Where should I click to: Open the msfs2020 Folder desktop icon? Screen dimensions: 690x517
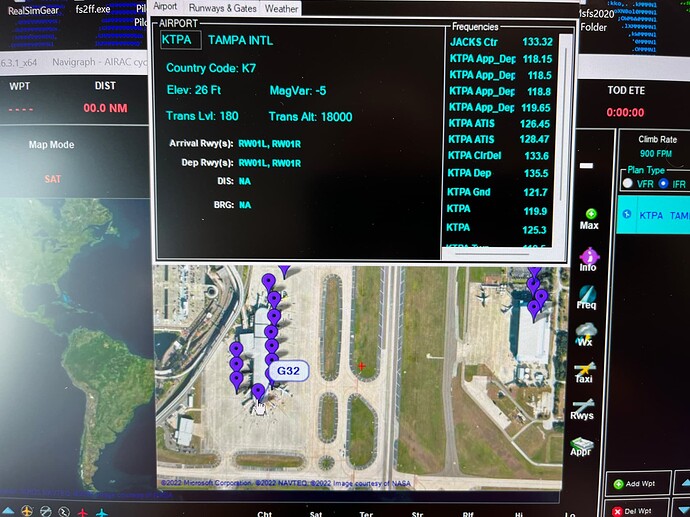(595, 20)
